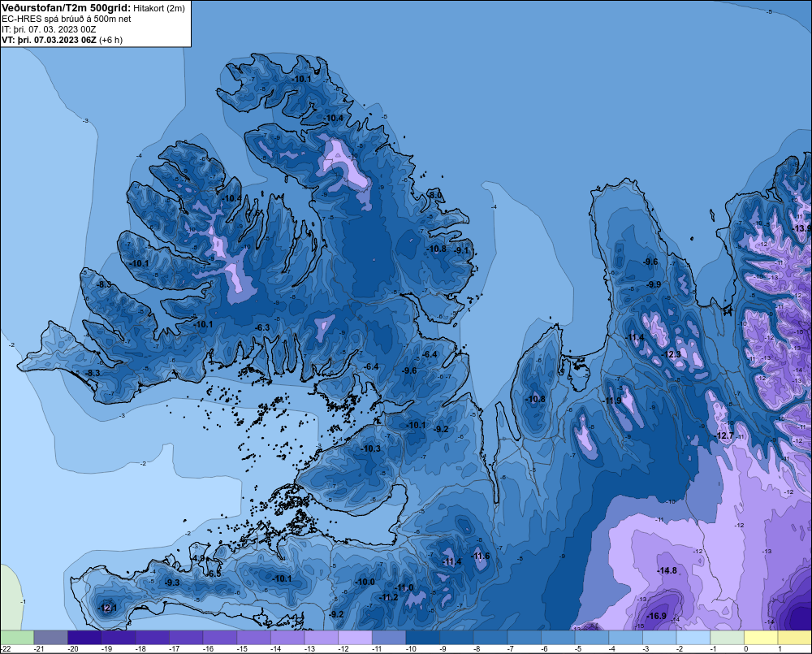The width and height of the screenshot is (812, 654).
Task: Click the -12.3 temperature value
Action: pyautogui.click(x=672, y=354)
